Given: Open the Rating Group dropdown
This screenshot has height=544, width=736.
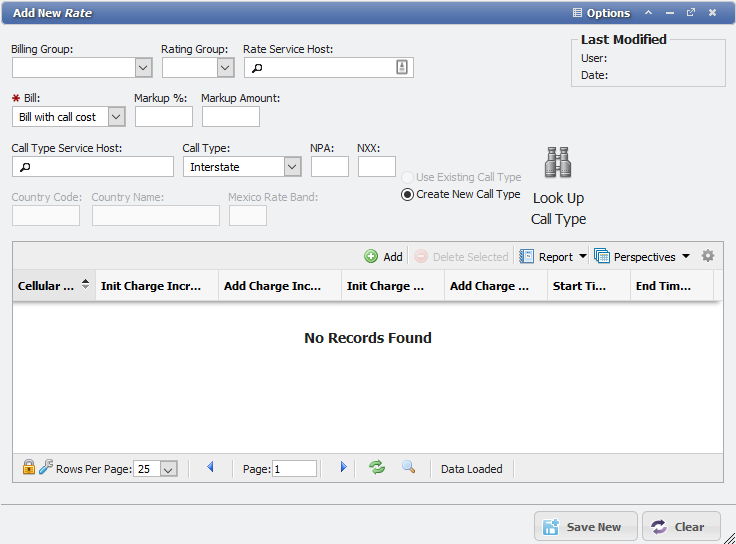Looking at the screenshot, I should 224,68.
